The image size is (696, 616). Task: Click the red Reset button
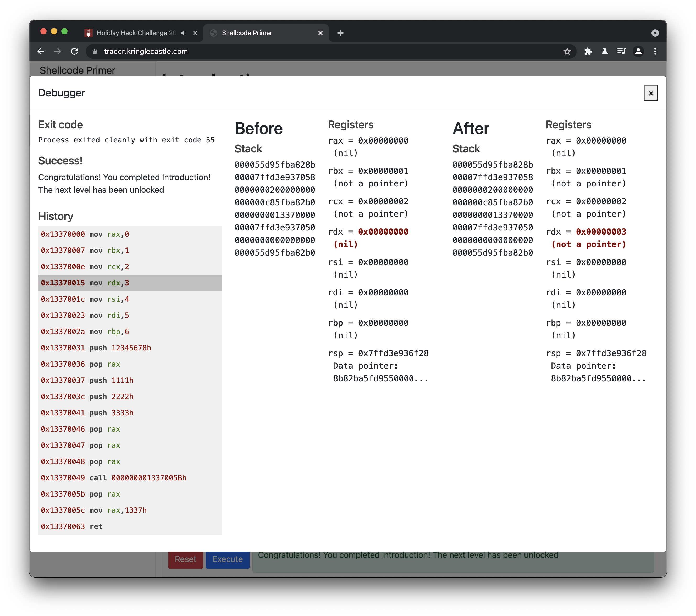coord(186,559)
